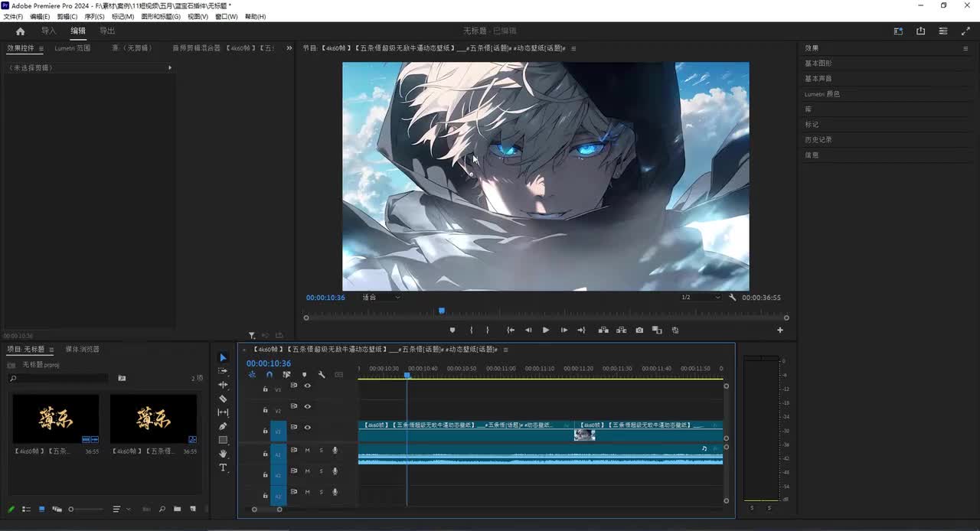Viewport: 980px width, 531px height.
Task: Select the Hand tool
Action: click(x=223, y=454)
